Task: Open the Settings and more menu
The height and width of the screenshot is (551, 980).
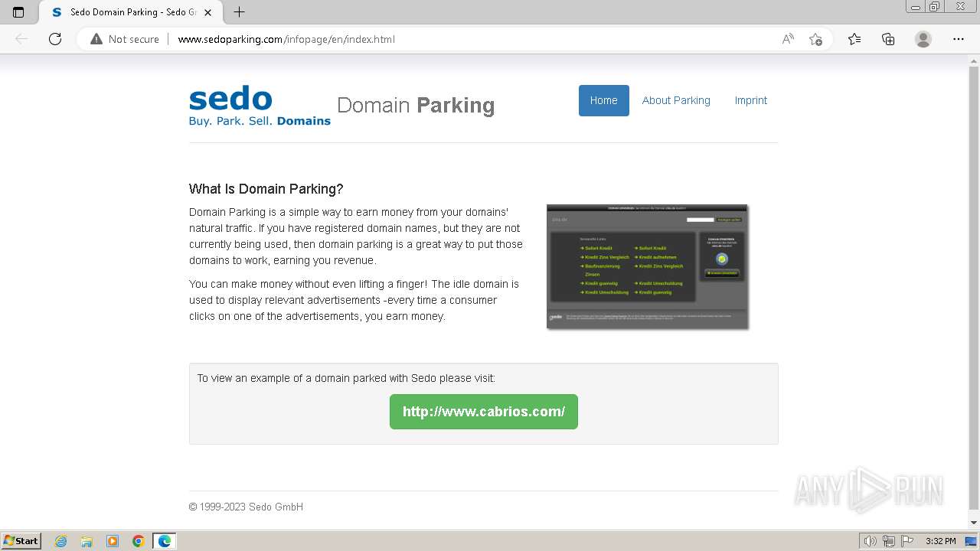Action: click(x=959, y=39)
